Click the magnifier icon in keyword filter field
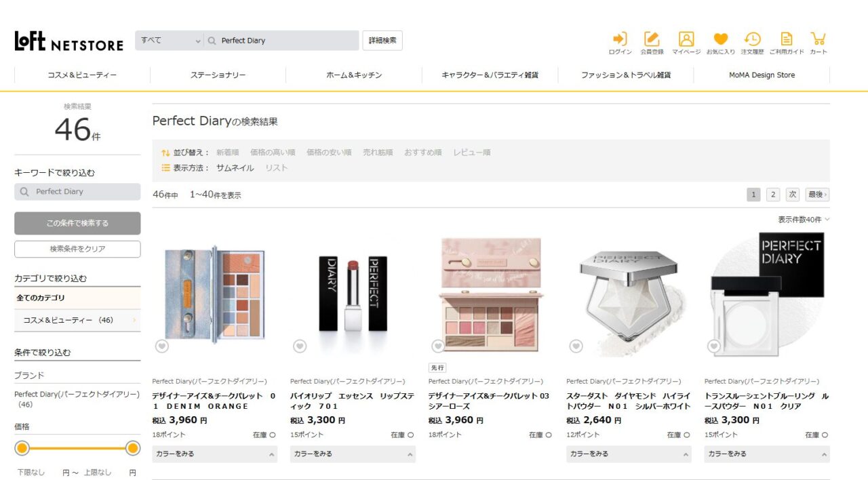 pos(24,192)
